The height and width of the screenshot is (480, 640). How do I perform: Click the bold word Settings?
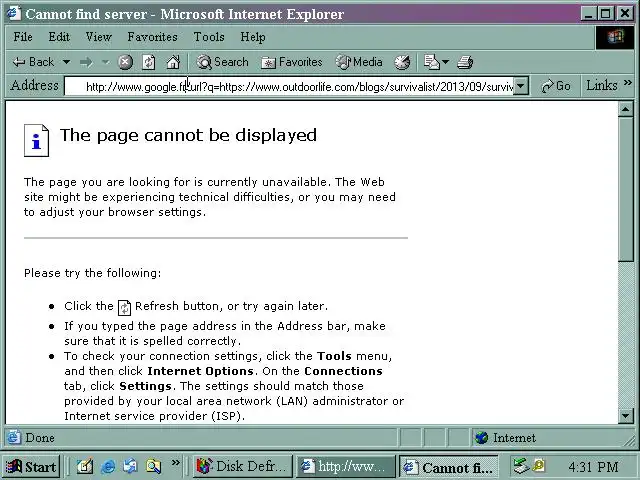145,386
